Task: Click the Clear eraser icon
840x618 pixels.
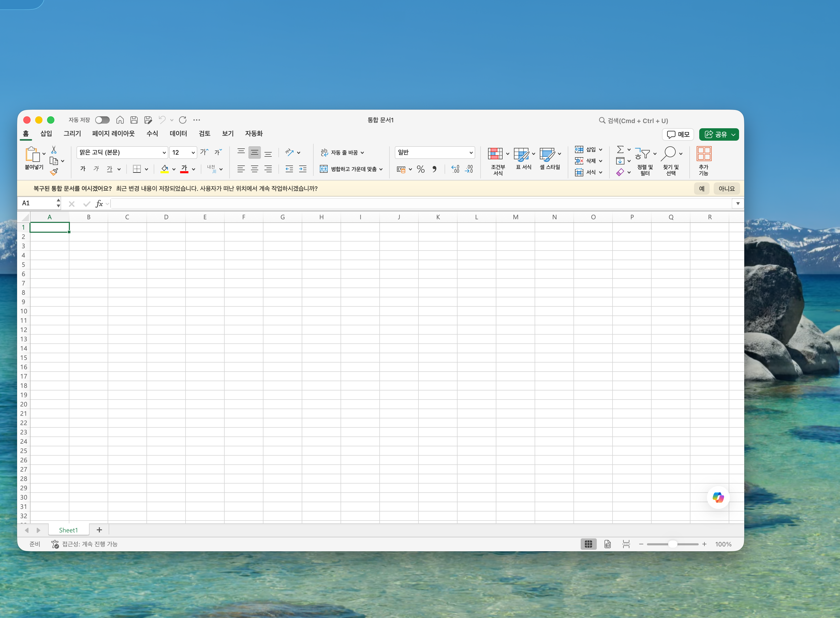Action: 620,172
